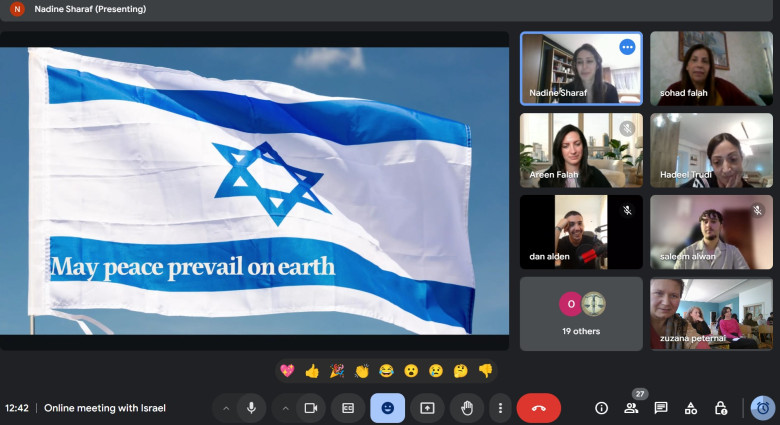Send the thinking face reaction
The image size is (780, 425).
click(461, 371)
